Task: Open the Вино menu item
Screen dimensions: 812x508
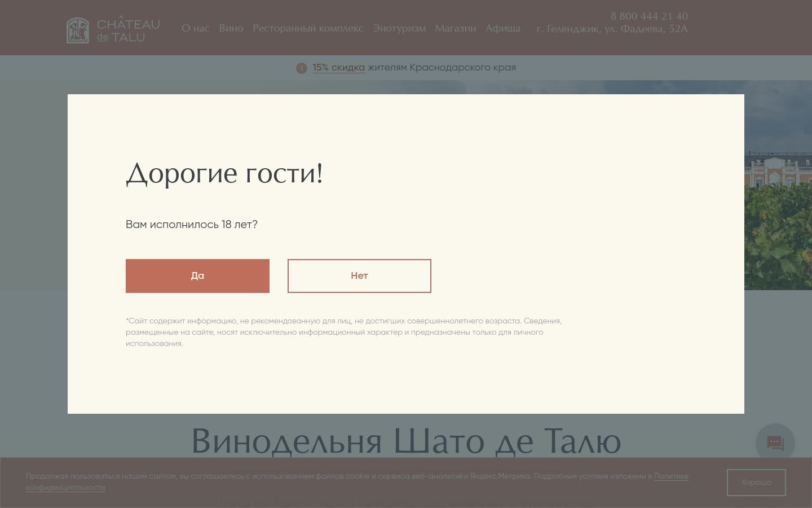Action: 231,28
